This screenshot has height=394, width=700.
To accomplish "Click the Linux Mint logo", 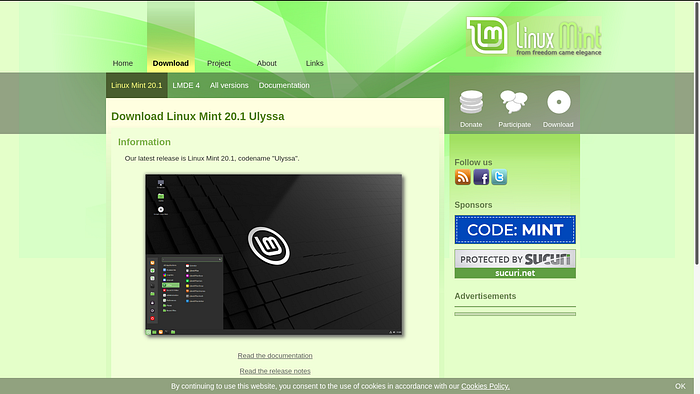I will pos(533,37).
